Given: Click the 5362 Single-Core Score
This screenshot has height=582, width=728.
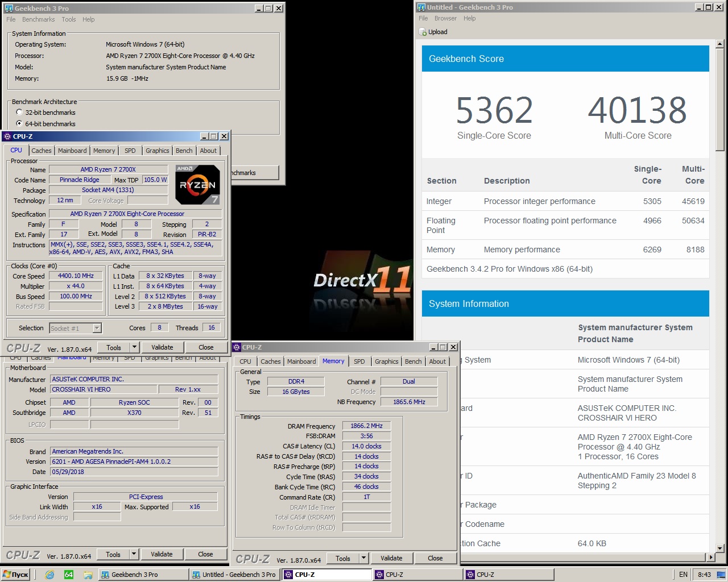Looking at the screenshot, I should tap(494, 110).
